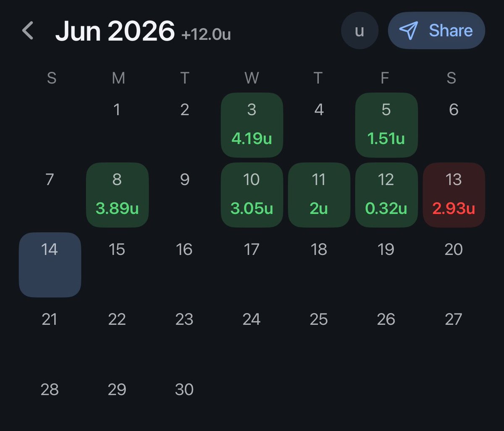
Task: Go back using the left chevron arrow
Action: tap(28, 31)
